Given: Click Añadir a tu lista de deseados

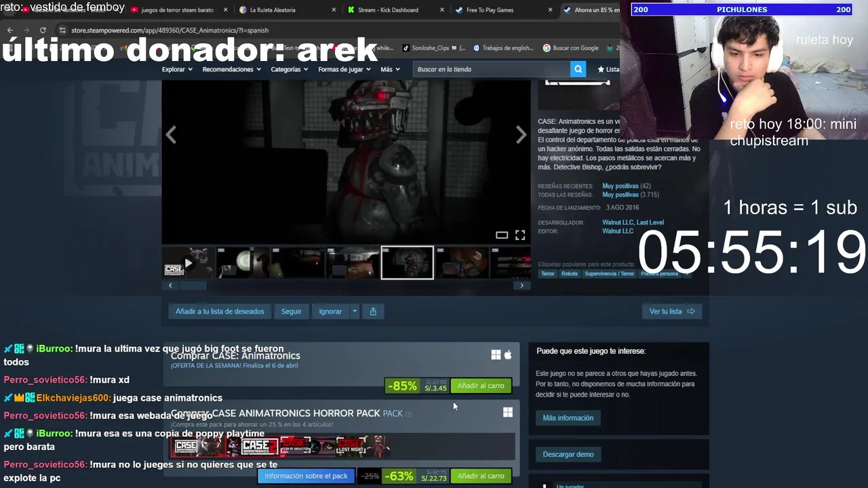Looking at the screenshot, I should pyautogui.click(x=220, y=311).
